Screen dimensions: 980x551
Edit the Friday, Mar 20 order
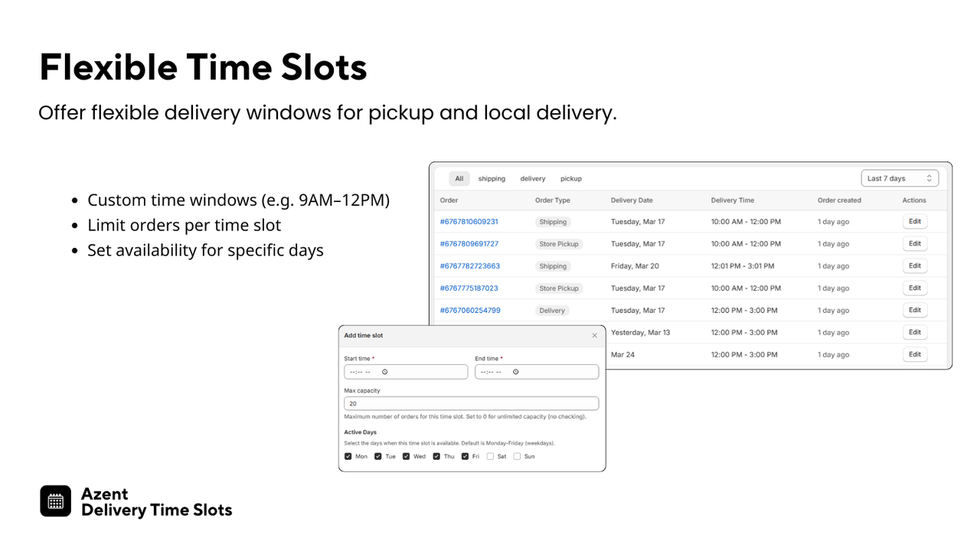[x=915, y=266]
